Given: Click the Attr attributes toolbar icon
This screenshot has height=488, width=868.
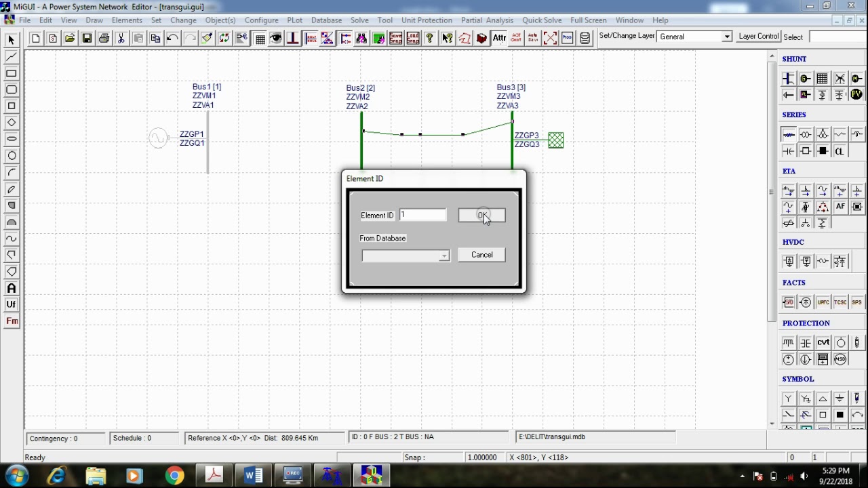Looking at the screenshot, I should 499,39.
